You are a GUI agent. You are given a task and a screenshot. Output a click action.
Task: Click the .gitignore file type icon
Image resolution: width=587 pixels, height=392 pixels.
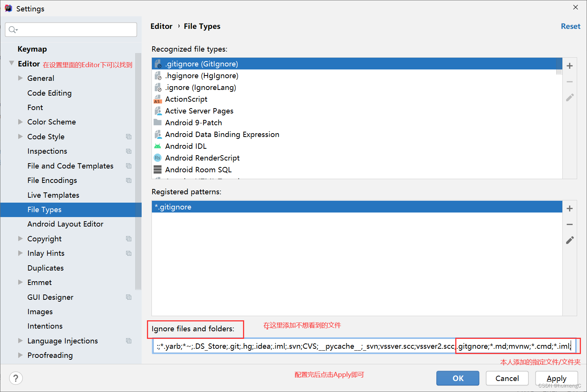tap(158, 64)
